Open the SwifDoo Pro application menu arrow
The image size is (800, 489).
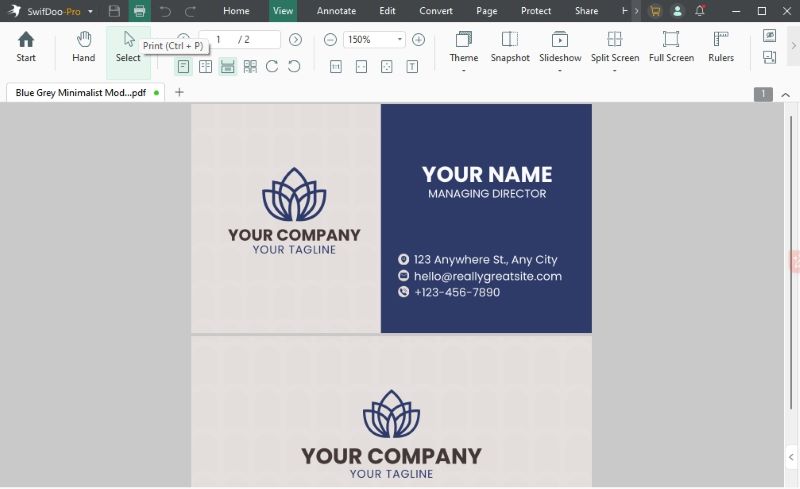tap(90, 11)
